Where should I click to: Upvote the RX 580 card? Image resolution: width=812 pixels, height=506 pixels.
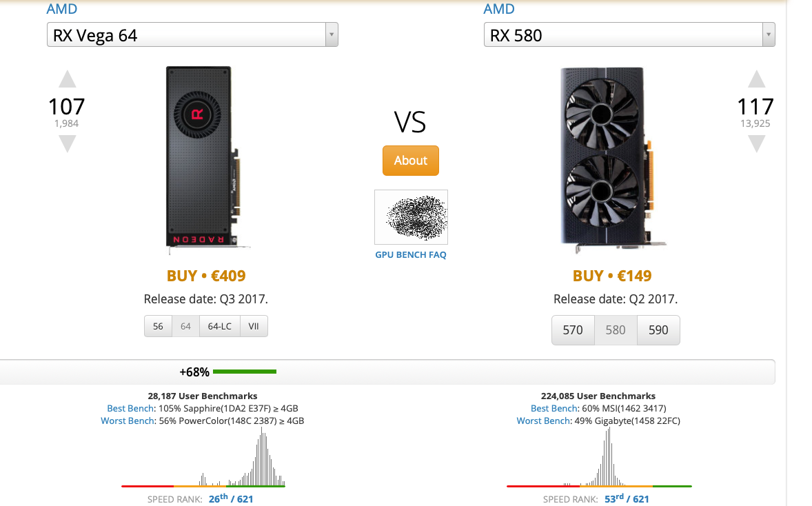click(756, 79)
